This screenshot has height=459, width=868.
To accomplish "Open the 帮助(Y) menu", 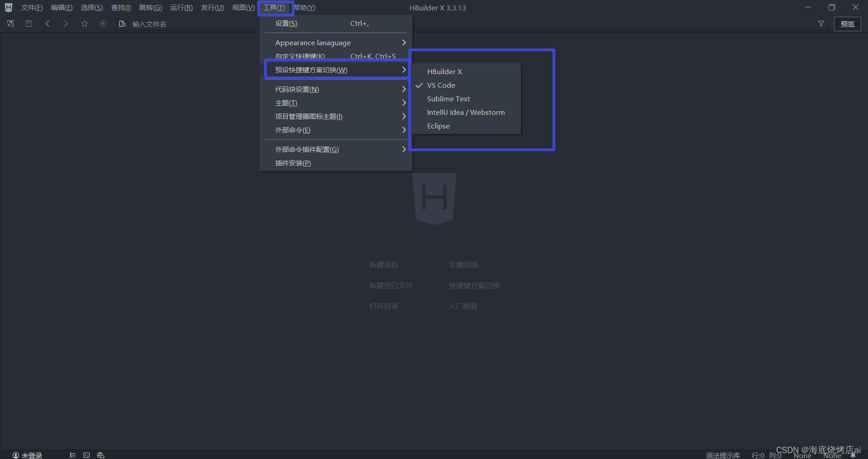I will [305, 8].
